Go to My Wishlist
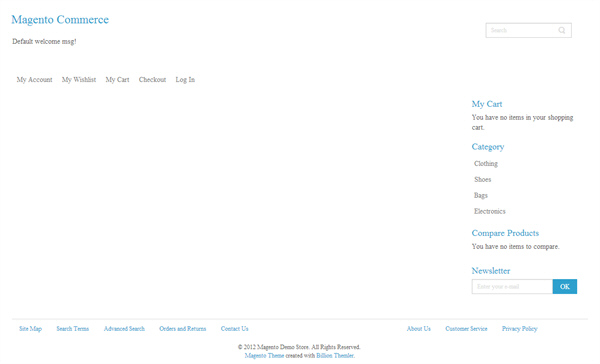This screenshot has height=364, width=600. [79, 80]
